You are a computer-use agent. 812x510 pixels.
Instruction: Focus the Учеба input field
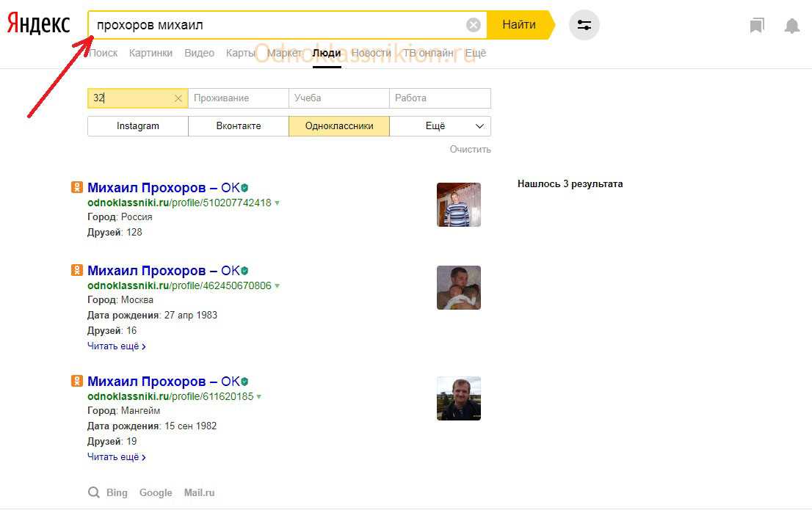pyautogui.click(x=338, y=98)
